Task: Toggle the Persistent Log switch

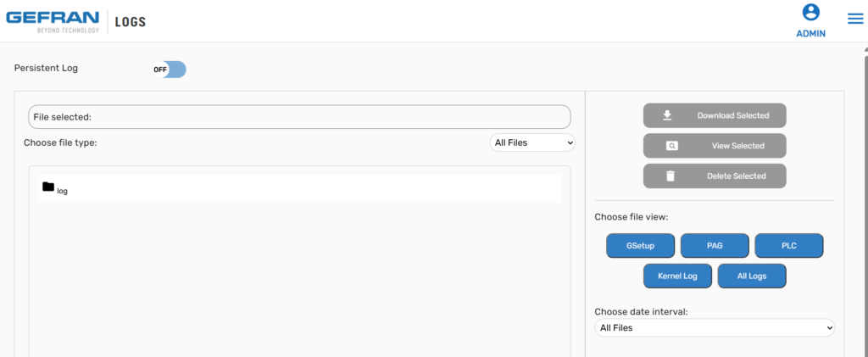Action: (x=170, y=70)
